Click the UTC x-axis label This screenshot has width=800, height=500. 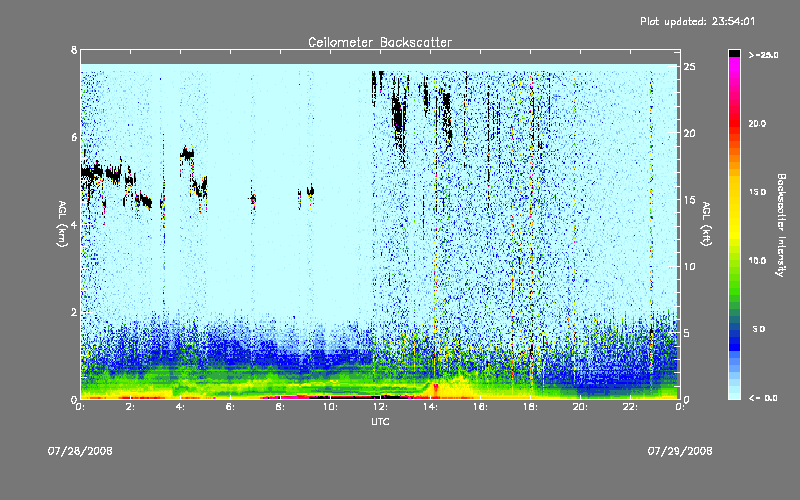click(x=380, y=421)
